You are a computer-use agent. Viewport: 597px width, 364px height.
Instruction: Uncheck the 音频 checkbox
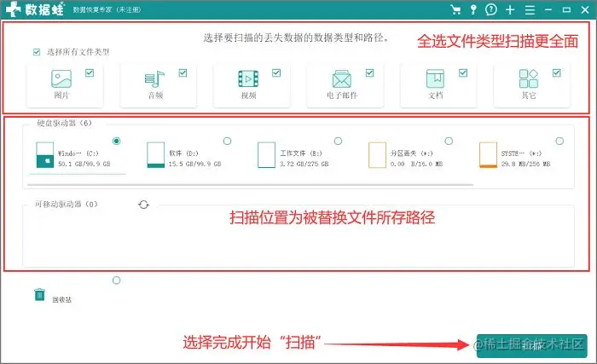(183, 72)
